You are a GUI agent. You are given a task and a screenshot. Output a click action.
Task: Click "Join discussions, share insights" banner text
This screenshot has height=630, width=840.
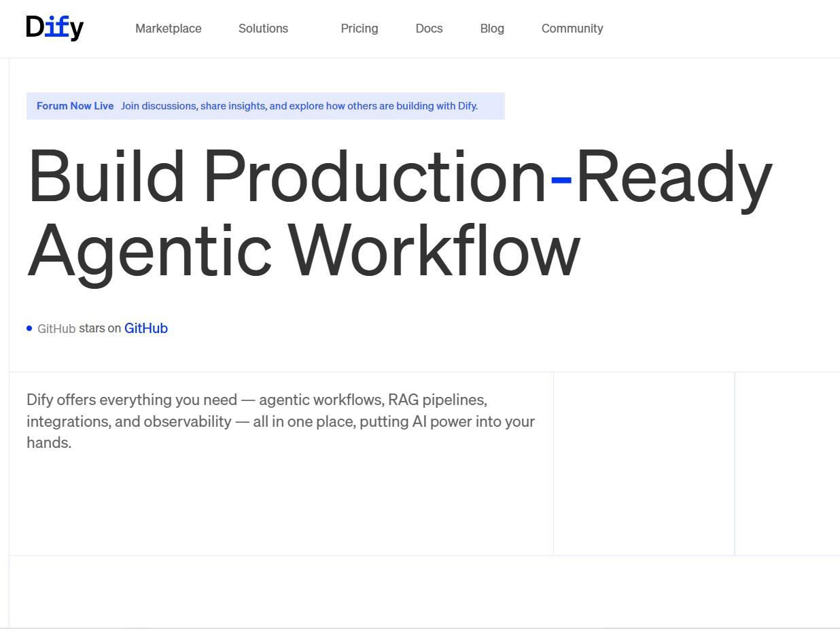(299, 106)
